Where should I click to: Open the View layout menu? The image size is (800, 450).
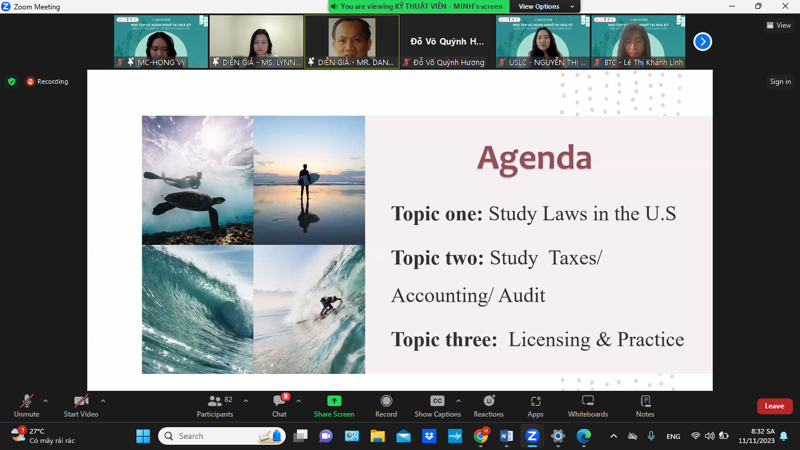click(x=778, y=26)
